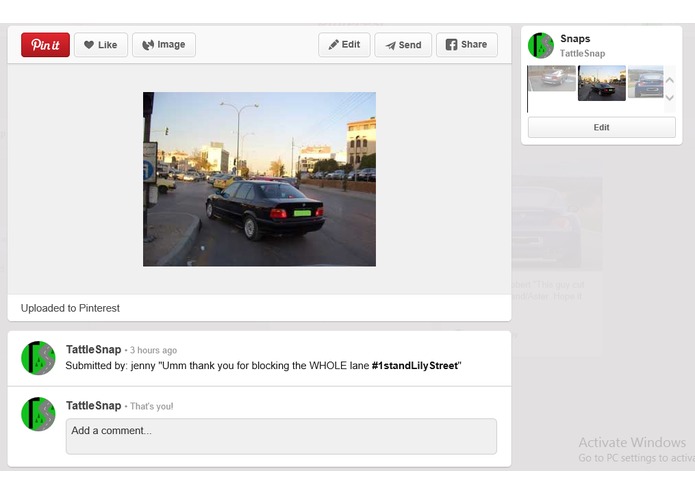Click the red Pin it button
The width and height of the screenshot is (695, 494).
point(45,45)
